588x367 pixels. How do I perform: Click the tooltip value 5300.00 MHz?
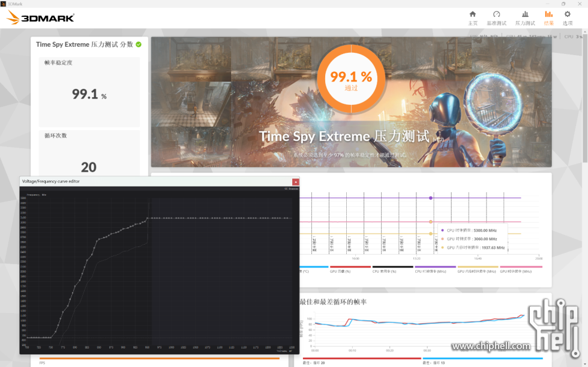pos(485,230)
